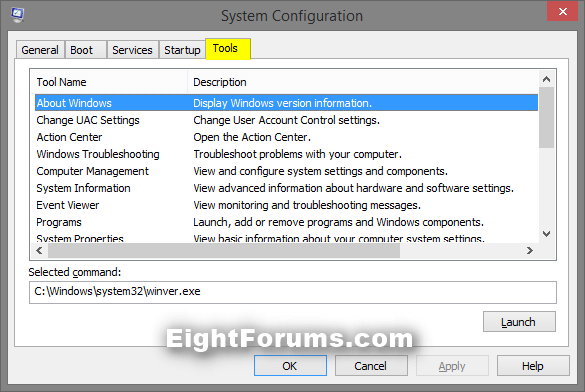Click the Tool Name column header
This screenshot has height=392, width=585.
110,82
